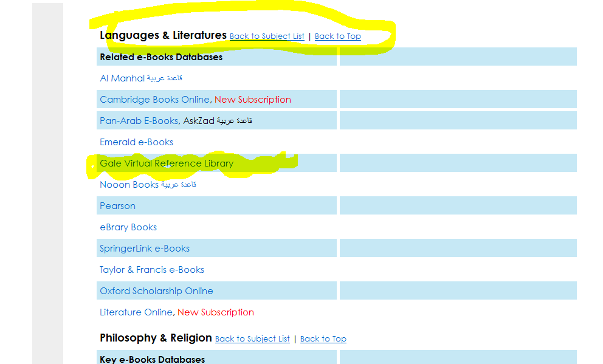Open Cambridge Books Online link

pyautogui.click(x=154, y=100)
